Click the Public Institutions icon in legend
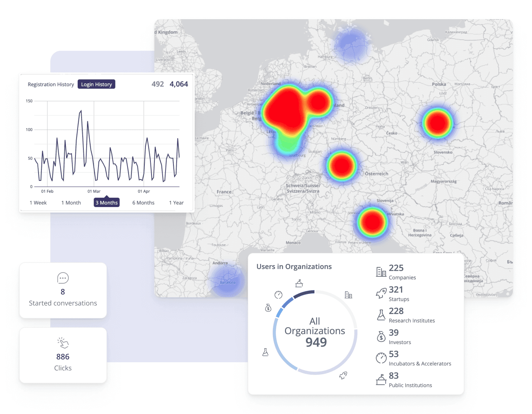The height and width of the screenshot is (414, 532). pos(381,379)
